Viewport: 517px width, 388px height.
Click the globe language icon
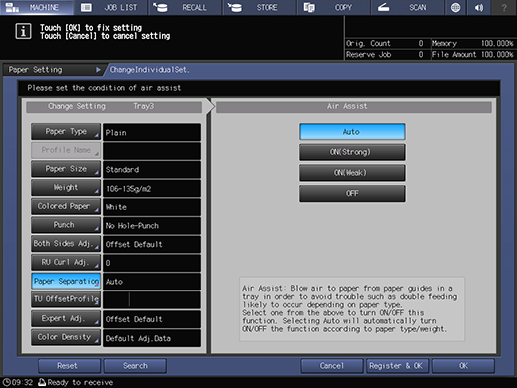point(455,7)
